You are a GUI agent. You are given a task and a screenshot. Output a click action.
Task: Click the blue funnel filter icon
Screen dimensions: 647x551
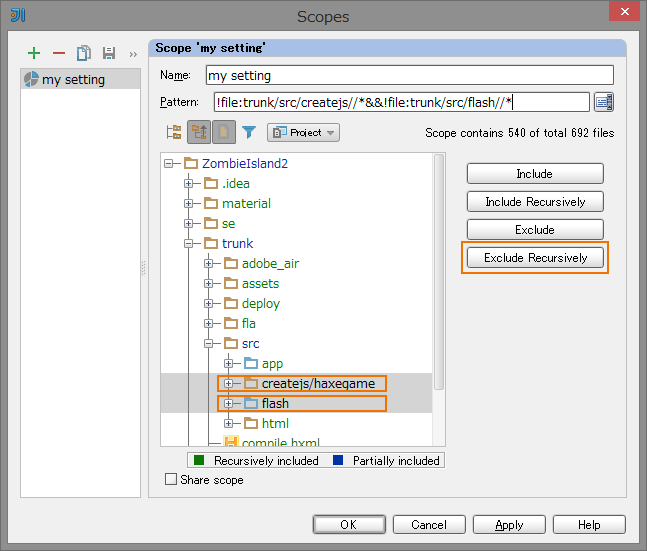[x=249, y=132]
